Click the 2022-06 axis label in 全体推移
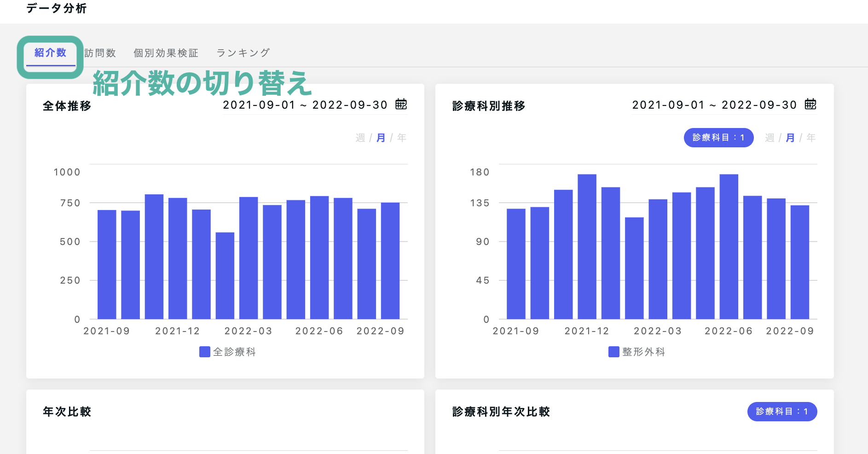 point(319,331)
